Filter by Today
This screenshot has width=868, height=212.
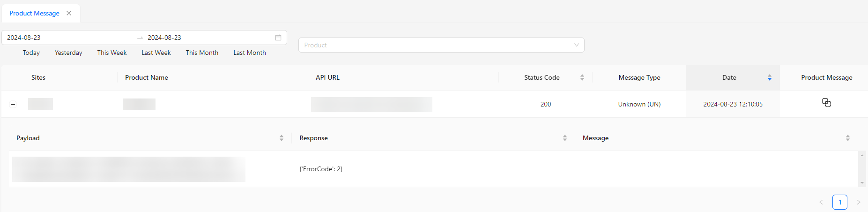31,53
